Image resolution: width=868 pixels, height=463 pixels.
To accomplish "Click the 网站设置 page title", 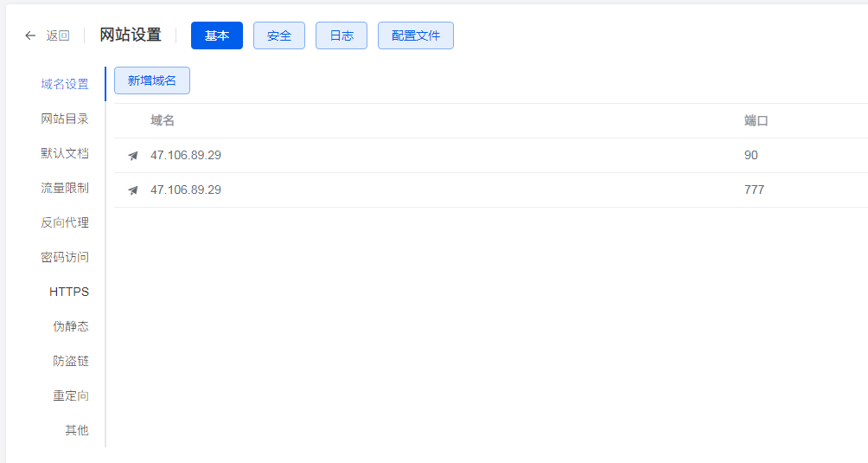I will coord(131,35).
